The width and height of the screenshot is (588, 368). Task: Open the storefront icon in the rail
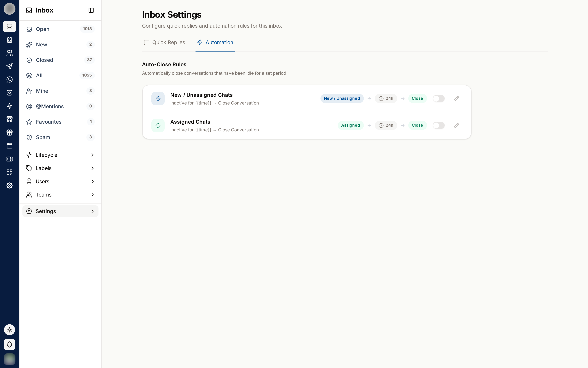pyautogui.click(x=10, y=119)
